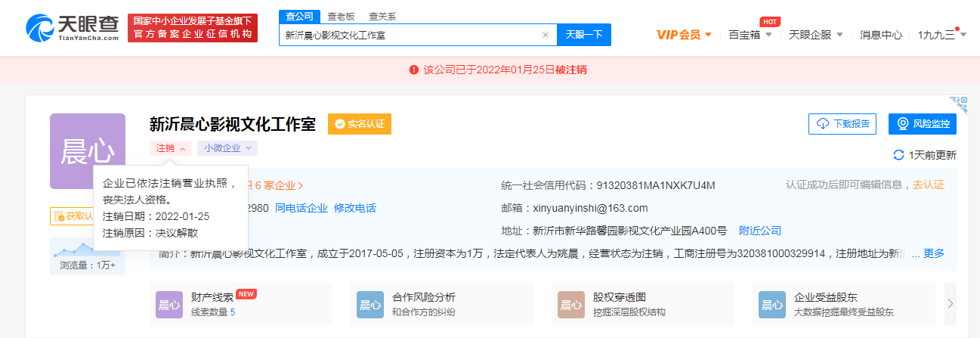Viewport: 980px width, 338px height.
Task: Click the 合作风险分析 晨心 icon
Action: [x=370, y=305]
